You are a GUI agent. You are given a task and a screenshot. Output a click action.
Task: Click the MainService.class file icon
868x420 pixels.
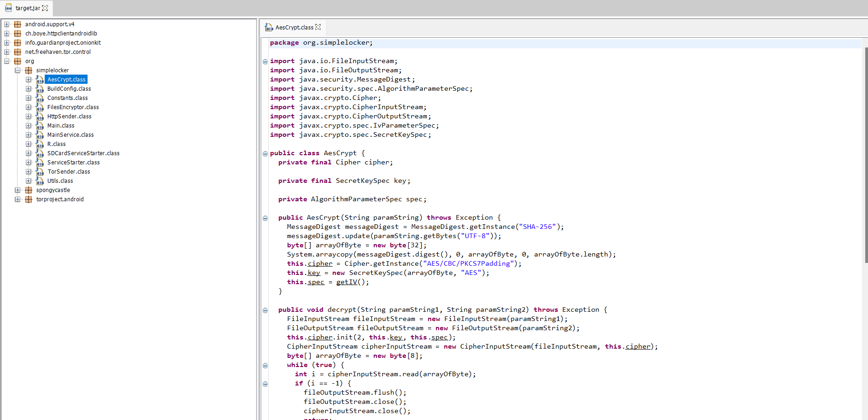(40, 135)
